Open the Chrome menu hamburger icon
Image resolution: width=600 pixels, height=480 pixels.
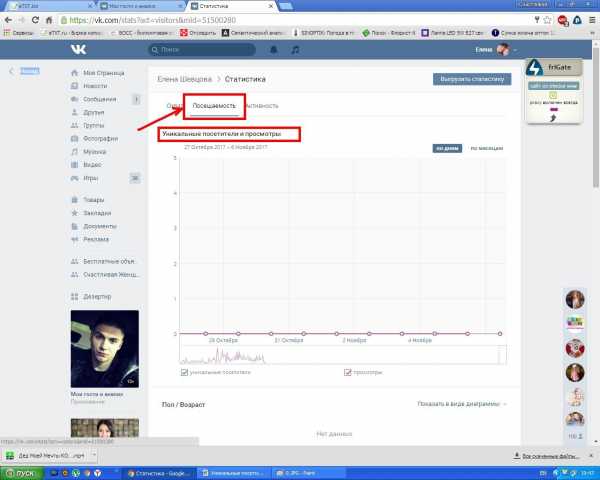click(592, 20)
